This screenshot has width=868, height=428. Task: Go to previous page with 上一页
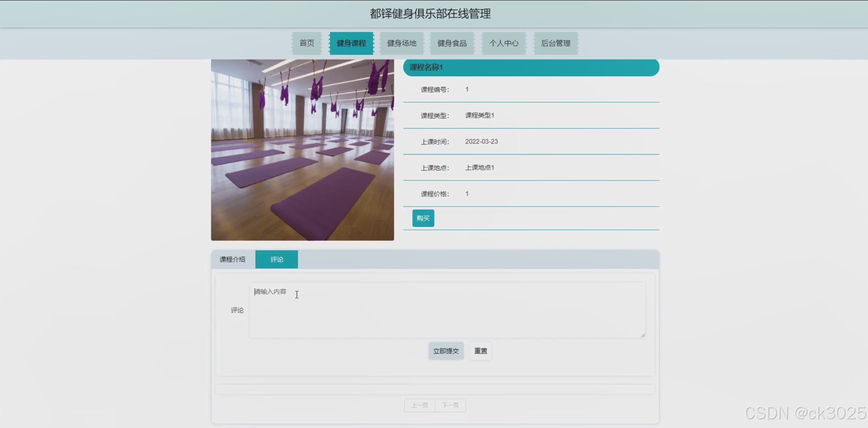click(420, 405)
